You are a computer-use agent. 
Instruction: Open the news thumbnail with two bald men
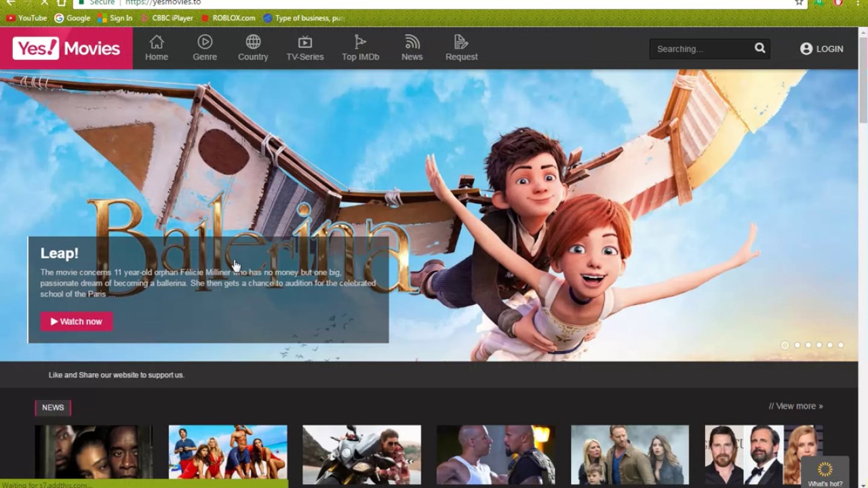coord(496,453)
